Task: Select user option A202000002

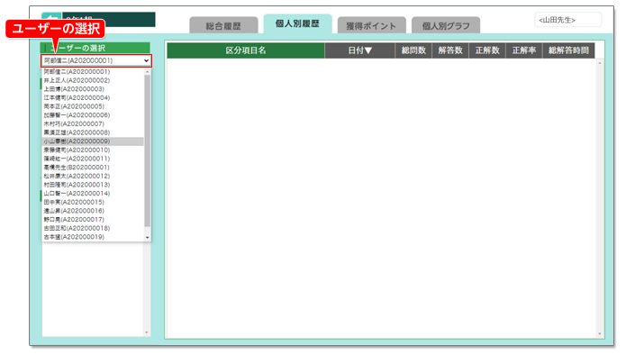Action: (x=93, y=80)
